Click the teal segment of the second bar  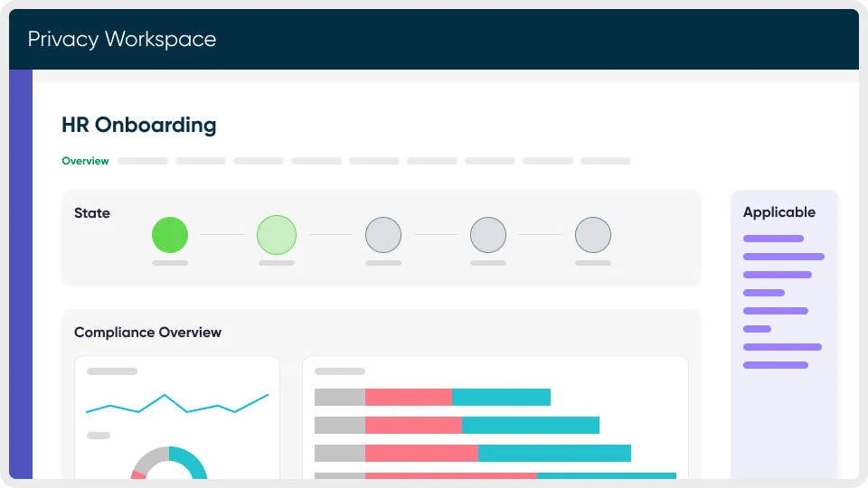tap(530, 425)
